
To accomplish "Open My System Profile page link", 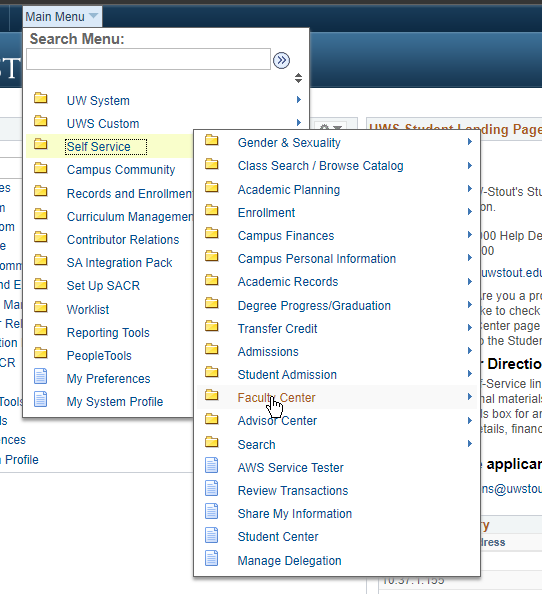I will click(x=115, y=402).
